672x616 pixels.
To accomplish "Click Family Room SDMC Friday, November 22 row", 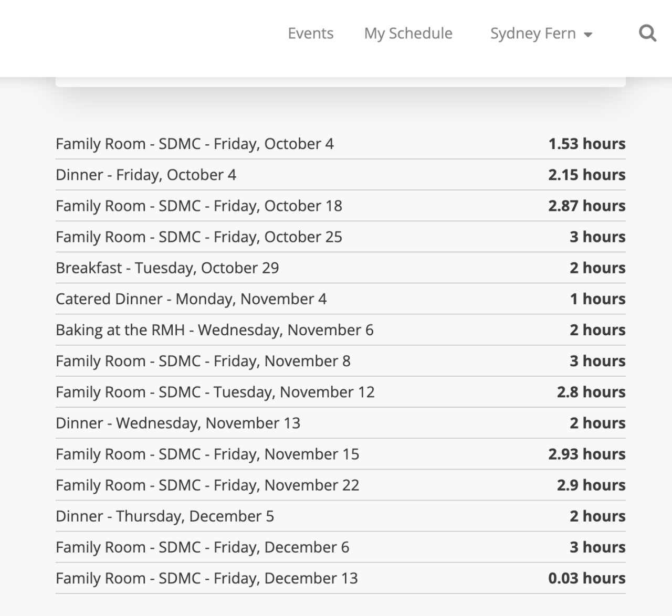I will pos(207,484).
